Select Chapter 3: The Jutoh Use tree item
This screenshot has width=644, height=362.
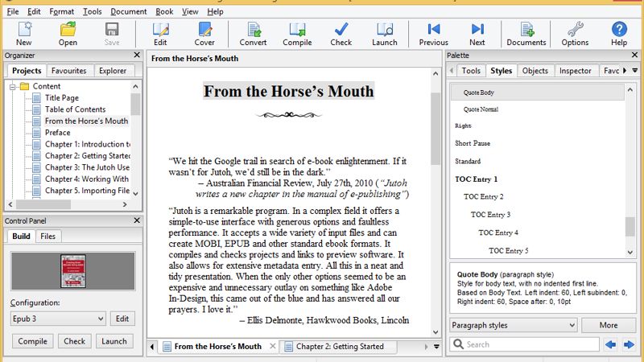(x=87, y=167)
